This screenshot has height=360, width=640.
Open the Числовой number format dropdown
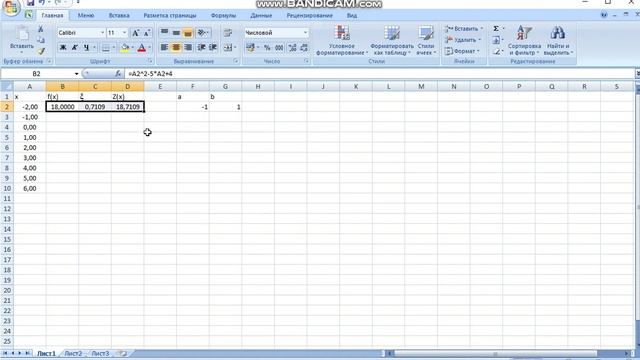click(305, 33)
